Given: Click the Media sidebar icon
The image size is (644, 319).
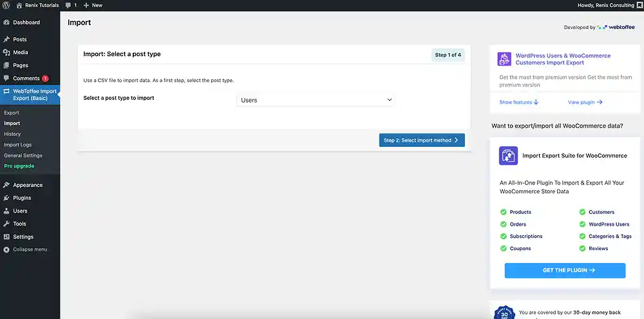Looking at the screenshot, I should pyautogui.click(x=6, y=52).
